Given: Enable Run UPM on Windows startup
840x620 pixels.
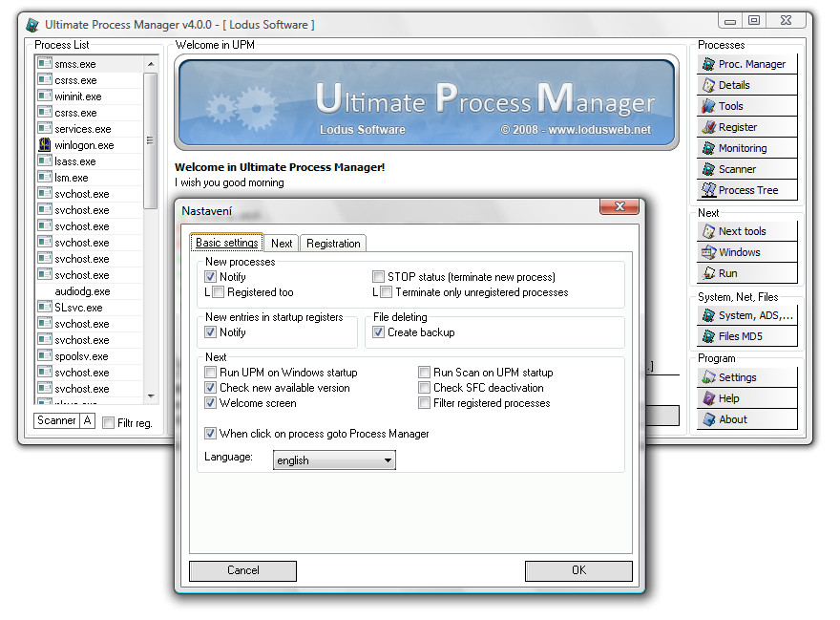Looking at the screenshot, I should tap(211, 373).
